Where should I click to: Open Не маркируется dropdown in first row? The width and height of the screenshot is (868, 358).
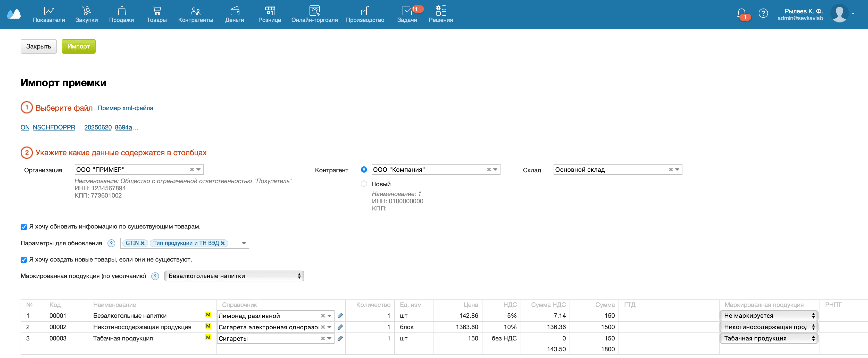(769, 316)
